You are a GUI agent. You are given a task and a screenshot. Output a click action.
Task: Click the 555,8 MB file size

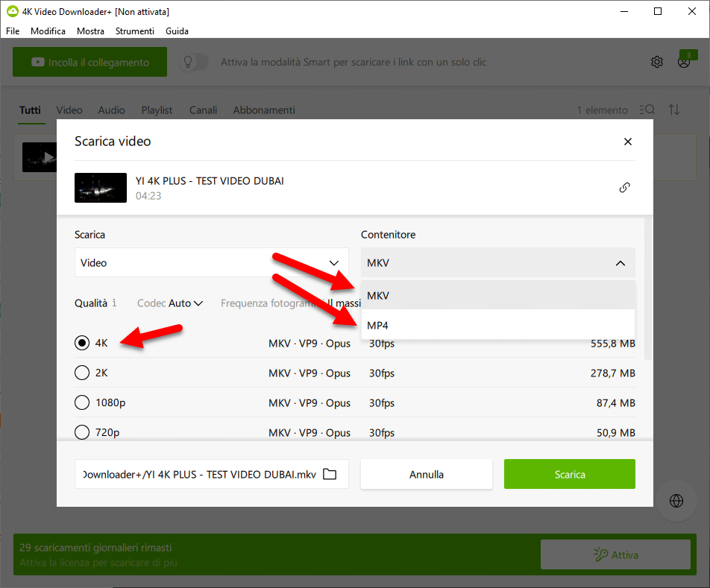[x=612, y=344]
